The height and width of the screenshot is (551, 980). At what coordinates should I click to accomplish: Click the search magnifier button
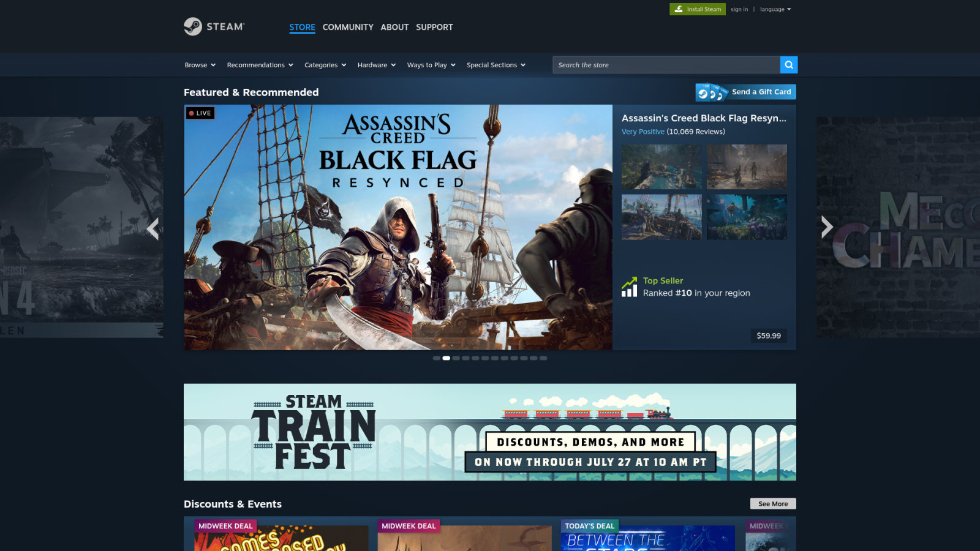[789, 65]
